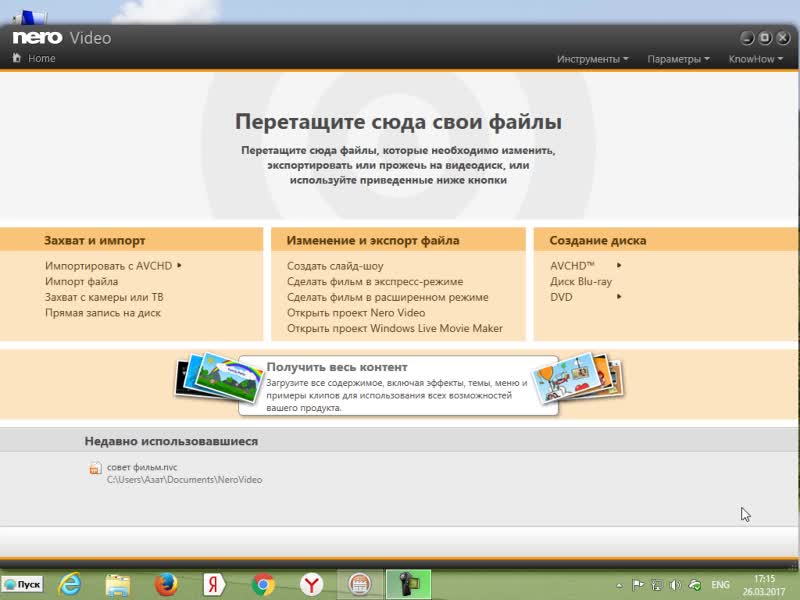Click the green sync tray icon
This screenshot has height=600, width=800.
(695, 585)
